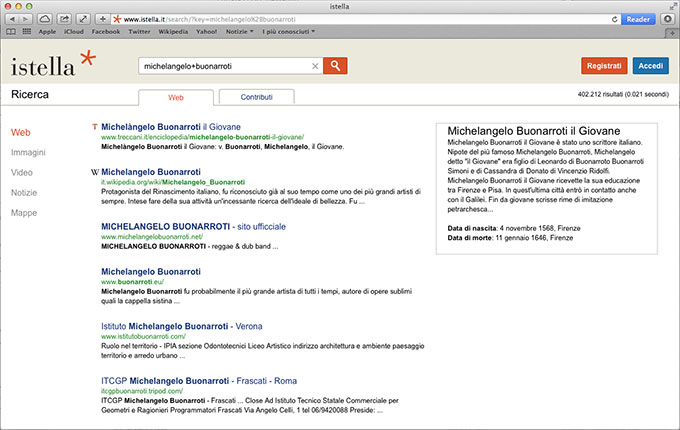Click the Accedi button

[651, 66]
